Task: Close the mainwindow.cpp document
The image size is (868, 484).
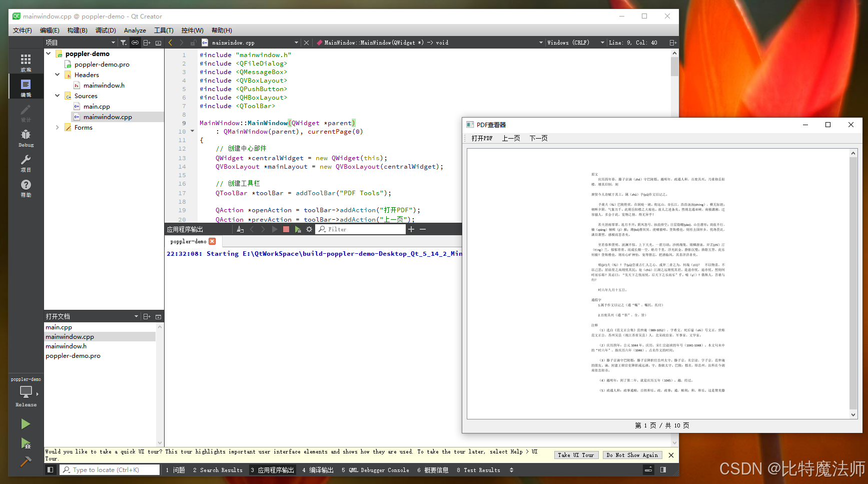Action: click(307, 43)
